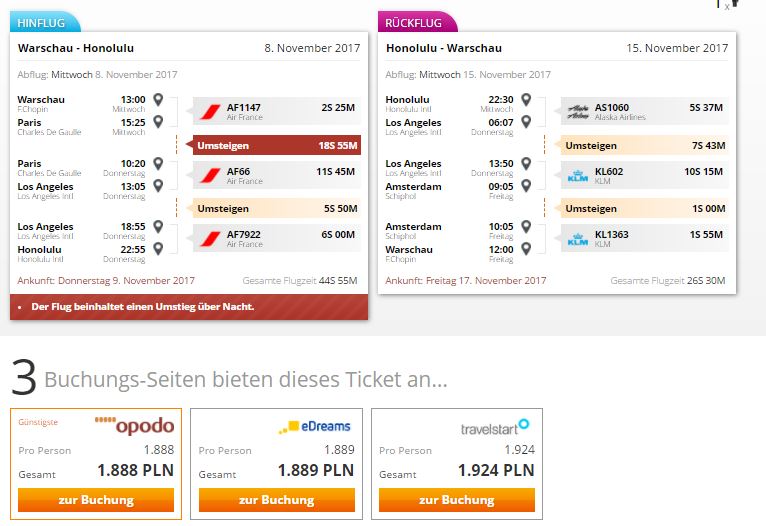The image size is (766, 526).
Task: Book via eDreams zur Buchung button
Action: [x=277, y=500]
